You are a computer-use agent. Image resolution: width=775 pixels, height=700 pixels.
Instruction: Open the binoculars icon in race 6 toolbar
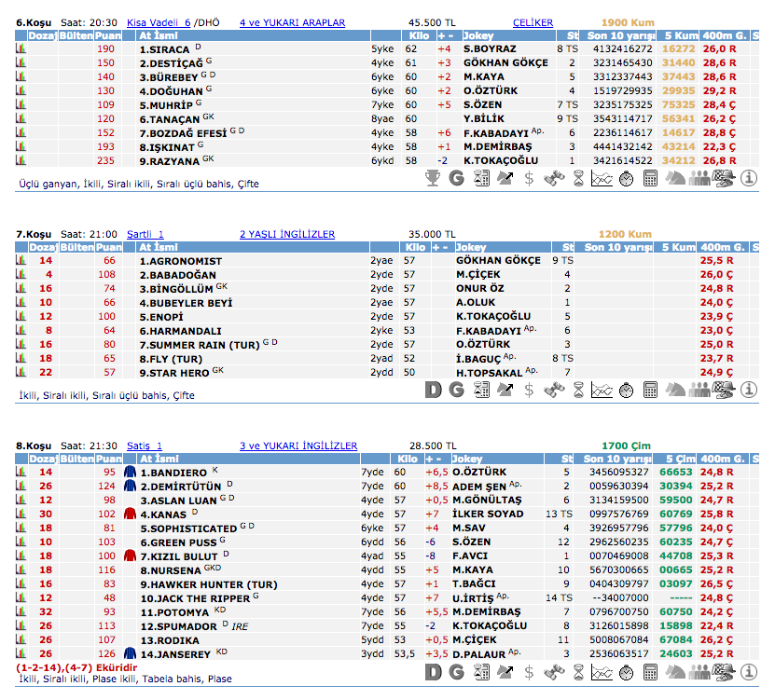point(554,177)
